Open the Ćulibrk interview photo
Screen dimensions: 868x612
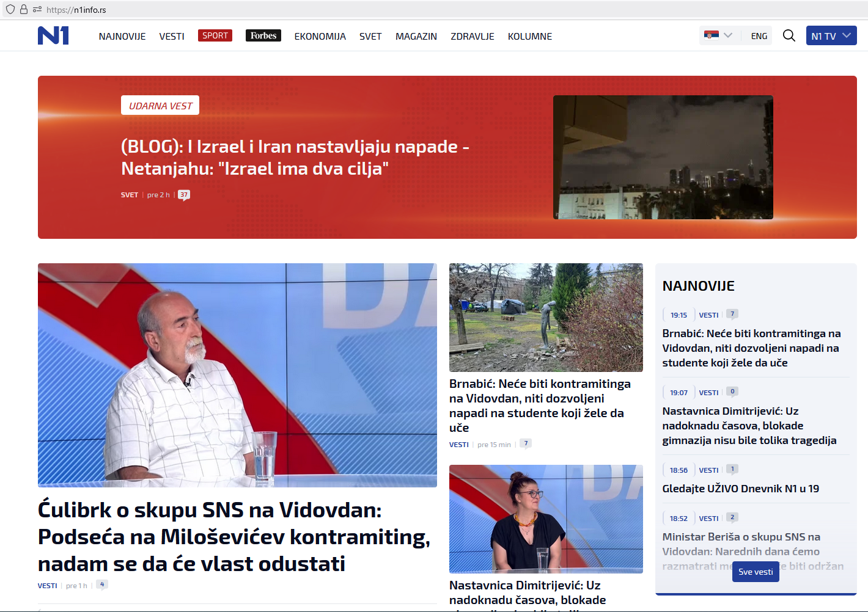237,375
